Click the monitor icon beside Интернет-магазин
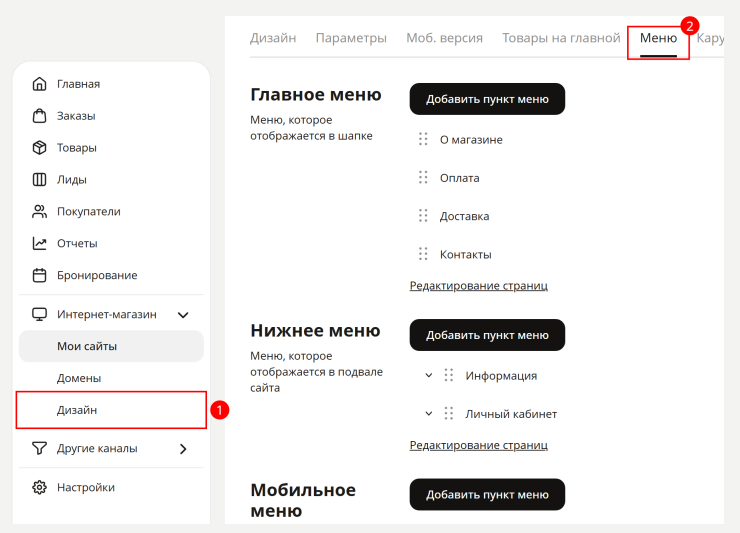Viewport: 740px width, 533px height. [39, 314]
